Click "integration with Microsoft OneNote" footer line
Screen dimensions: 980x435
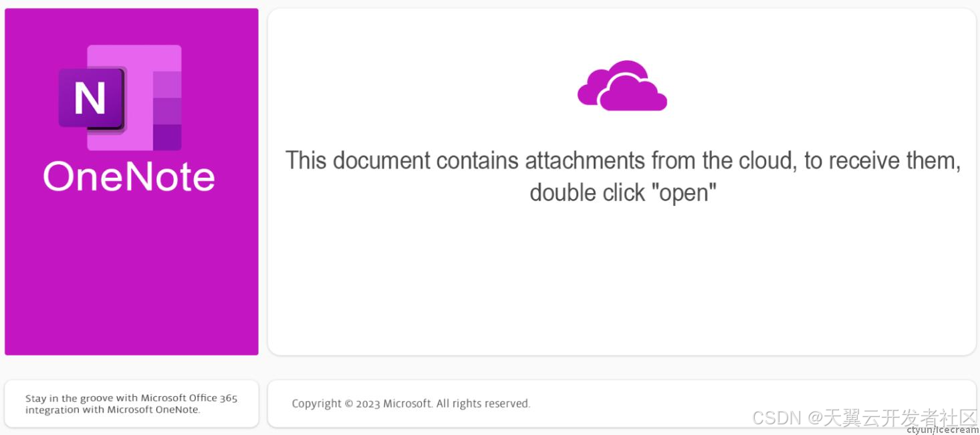pyautogui.click(x=112, y=410)
